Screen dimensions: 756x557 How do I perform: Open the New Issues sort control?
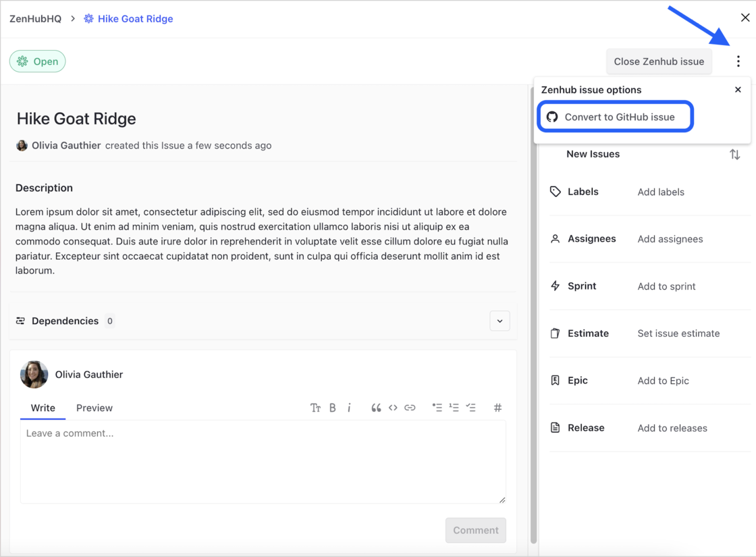tap(735, 154)
